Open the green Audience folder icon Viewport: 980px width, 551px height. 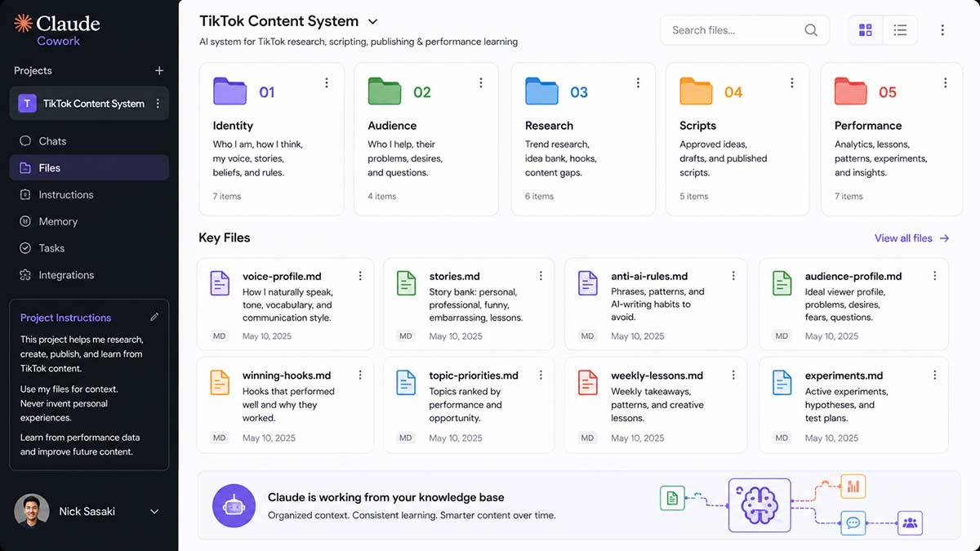tap(385, 91)
